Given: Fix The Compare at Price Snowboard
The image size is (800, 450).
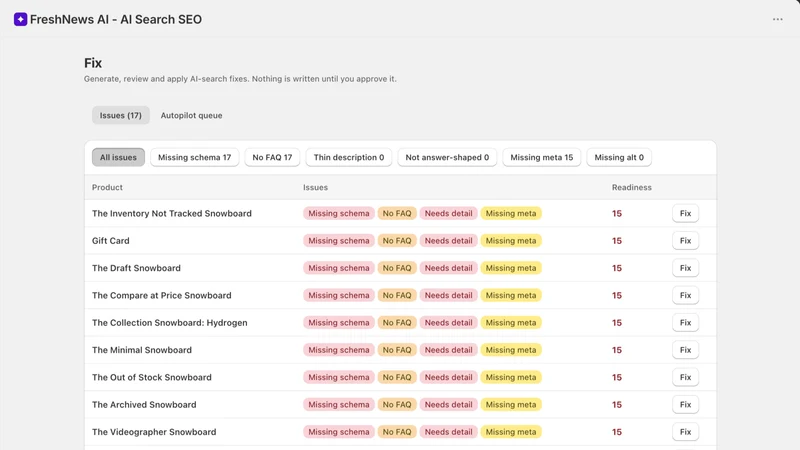Looking at the screenshot, I should tap(685, 295).
